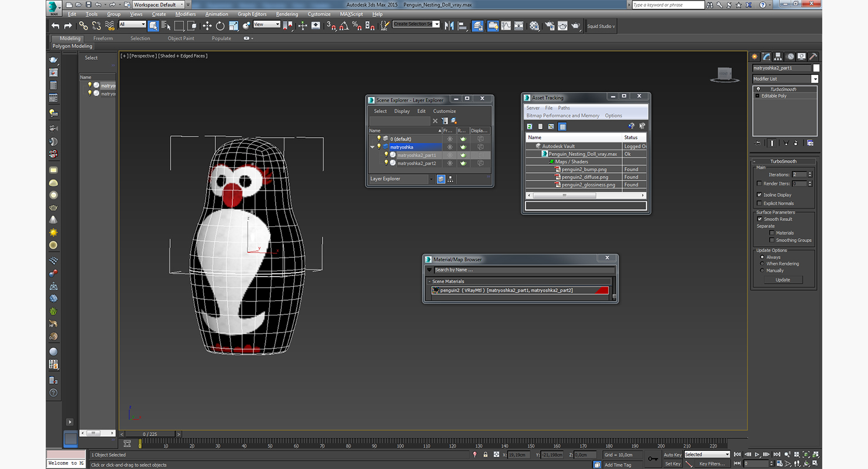Click the Render Production teapot icon
868x469 pixels.
(x=576, y=26)
